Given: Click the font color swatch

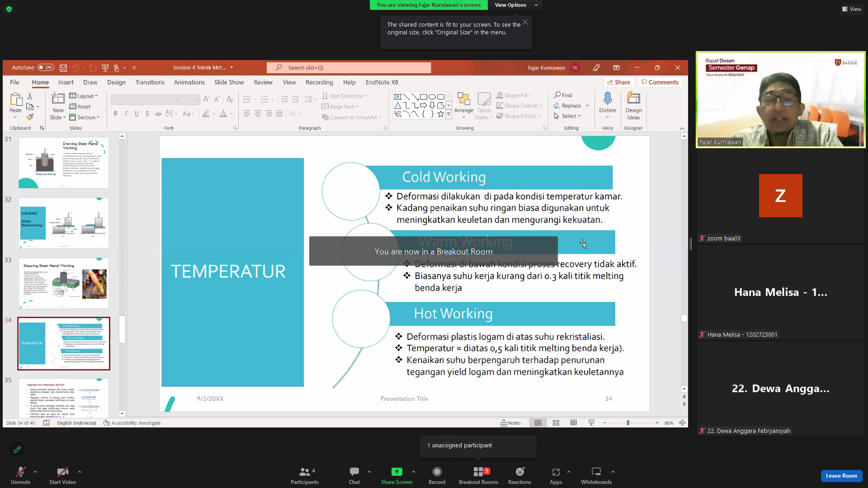Looking at the screenshot, I should (x=223, y=114).
